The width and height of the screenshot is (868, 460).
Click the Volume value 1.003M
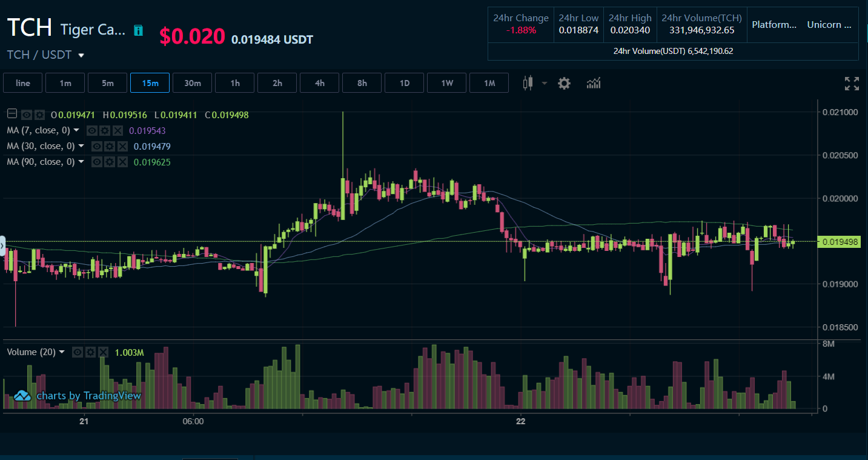tap(129, 352)
